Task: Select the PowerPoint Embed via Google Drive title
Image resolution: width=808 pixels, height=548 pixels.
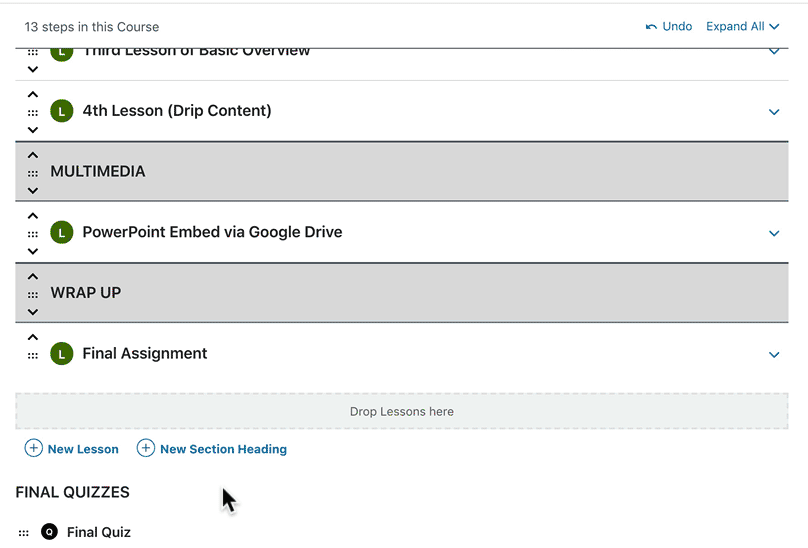Action: [212, 232]
